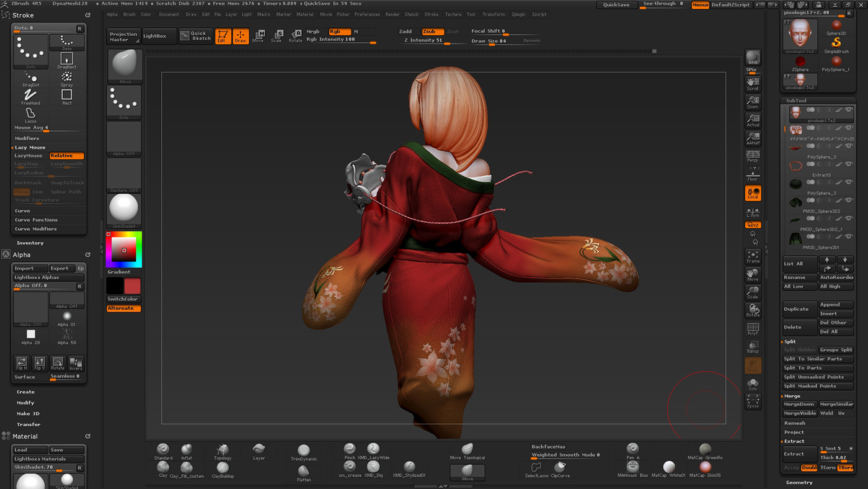Choose the FreeHand stroke
The width and height of the screenshot is (868, 489).
pos(30,97)
